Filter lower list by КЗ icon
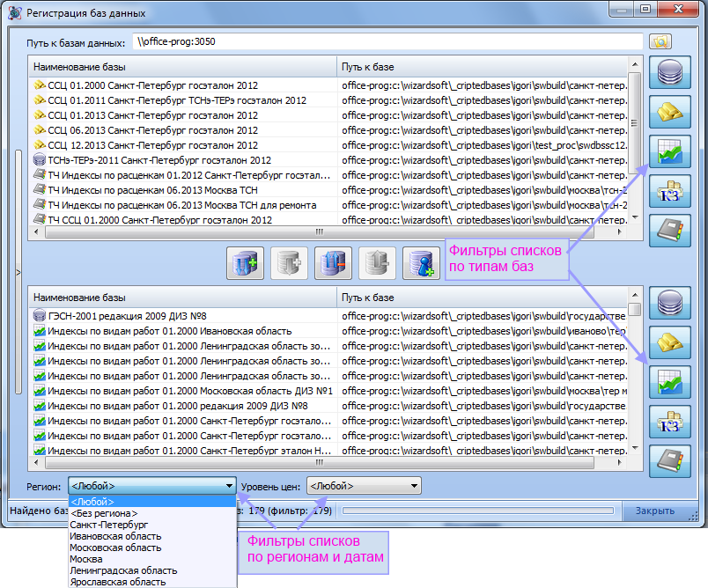Image resolution: width=708 pixels, height=588 pixels. 670,422
